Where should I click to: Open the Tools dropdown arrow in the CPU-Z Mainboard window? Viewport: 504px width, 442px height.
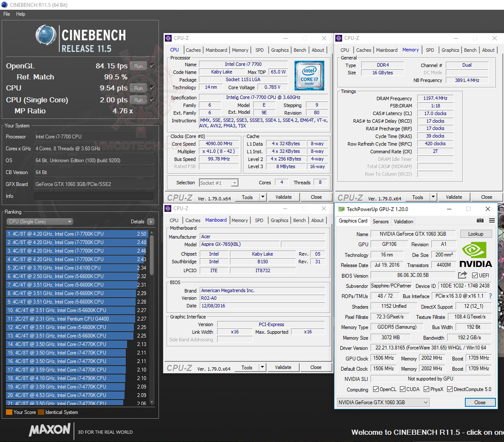[x=262, y=367]
